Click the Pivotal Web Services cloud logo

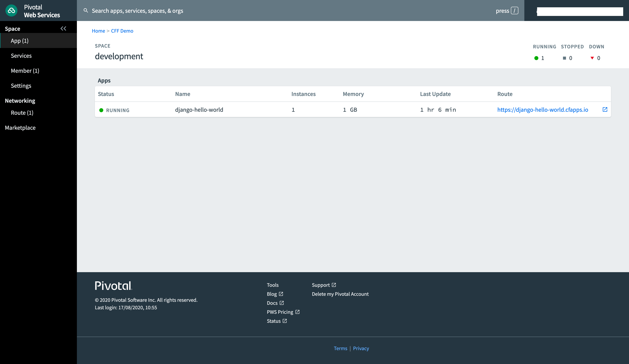point(11,10)
